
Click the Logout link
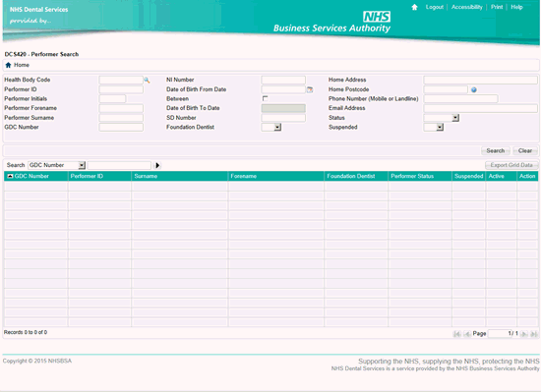click(x=435, y=7)
